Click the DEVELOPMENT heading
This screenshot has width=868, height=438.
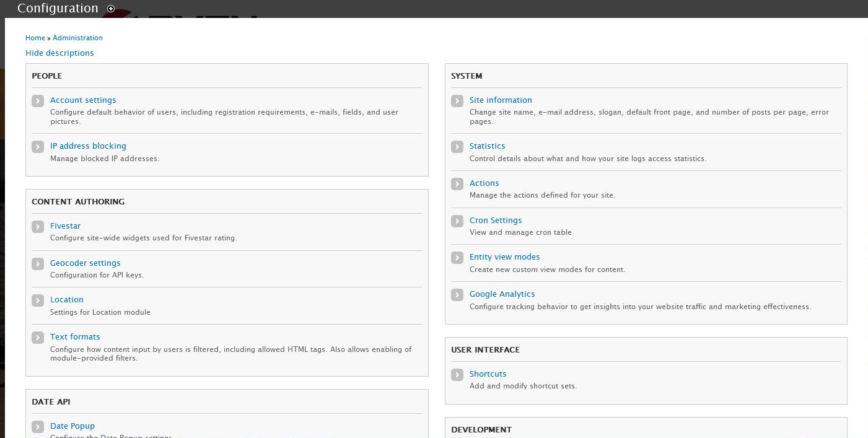[x=481, y=430]
